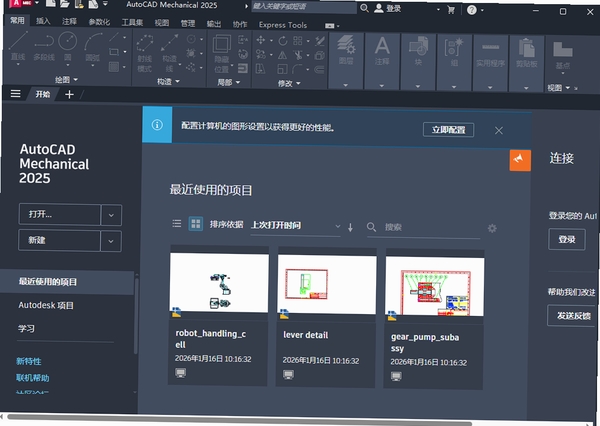Select the Rotate tool in the 修改 panel
Viewport: 600px width, 426px height.
click(x=283, y=41)
